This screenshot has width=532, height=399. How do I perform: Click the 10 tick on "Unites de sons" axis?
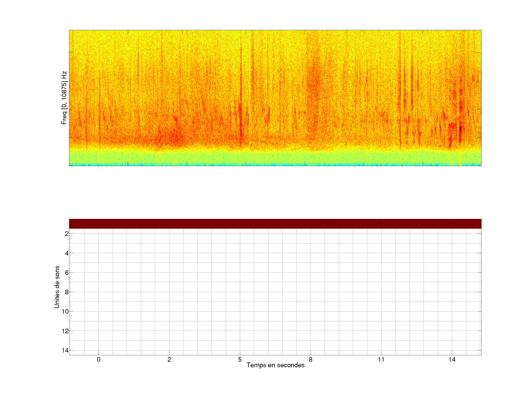(x=65, y=311)
